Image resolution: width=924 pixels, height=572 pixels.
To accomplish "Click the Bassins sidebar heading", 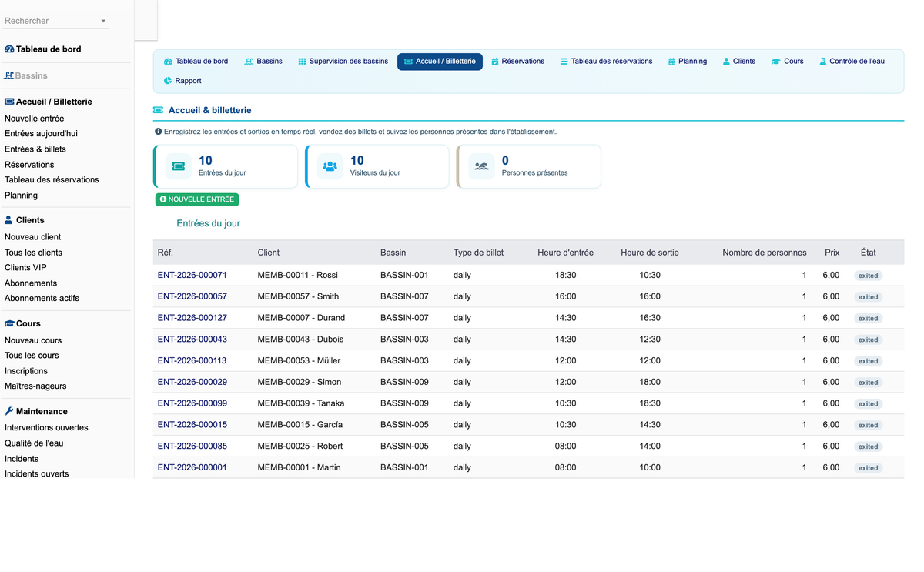I will click(32, 75).
